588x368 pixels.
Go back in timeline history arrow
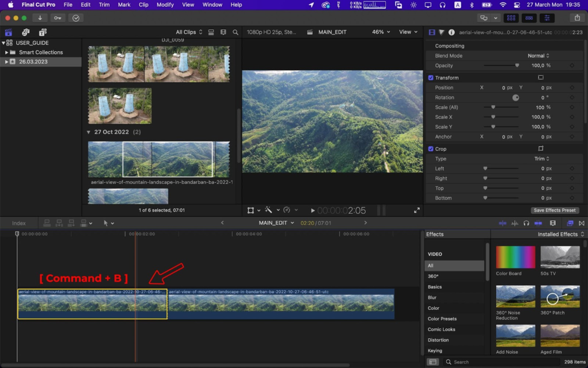222,223
